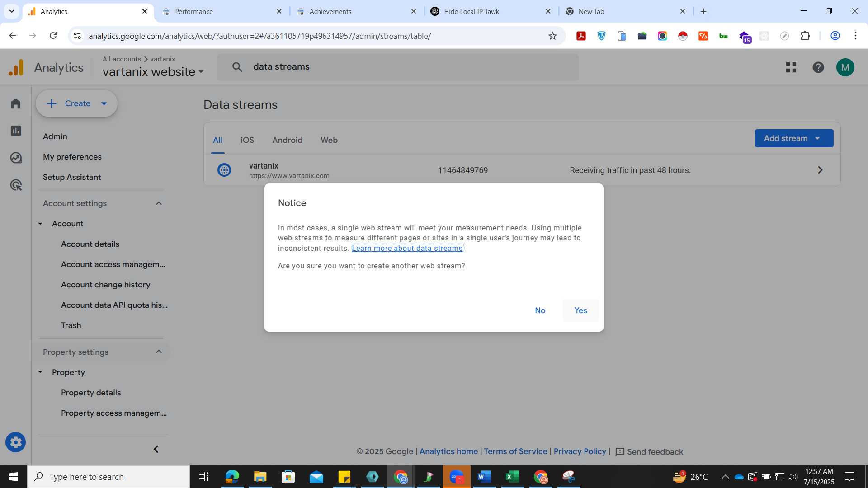This screenshot has height=488, width=868.
Task: Switch to the Performance browser tab
Action: (x=222, y=11)
